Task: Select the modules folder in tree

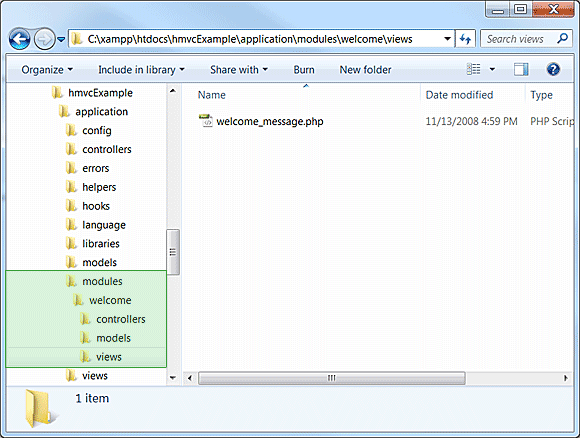Action: tap(94, 281)
